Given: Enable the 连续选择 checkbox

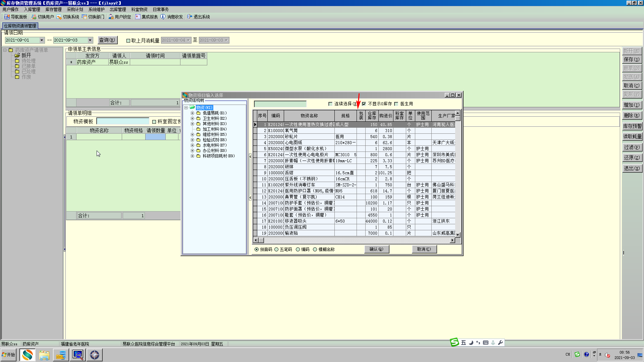Looking at the screenshot, I should click(330, 104).
